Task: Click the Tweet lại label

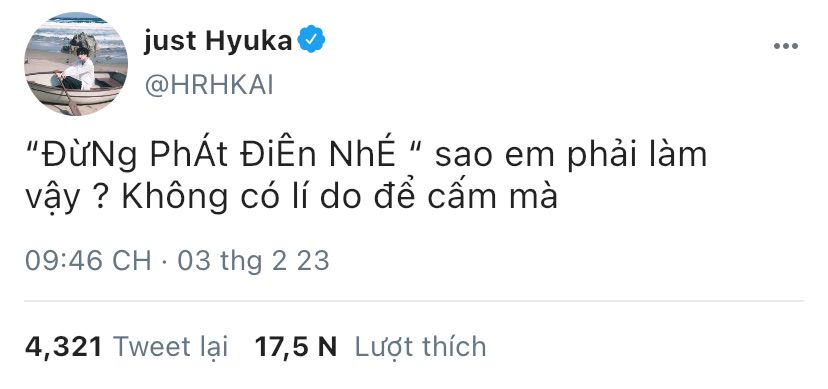Action: point(171,347)
